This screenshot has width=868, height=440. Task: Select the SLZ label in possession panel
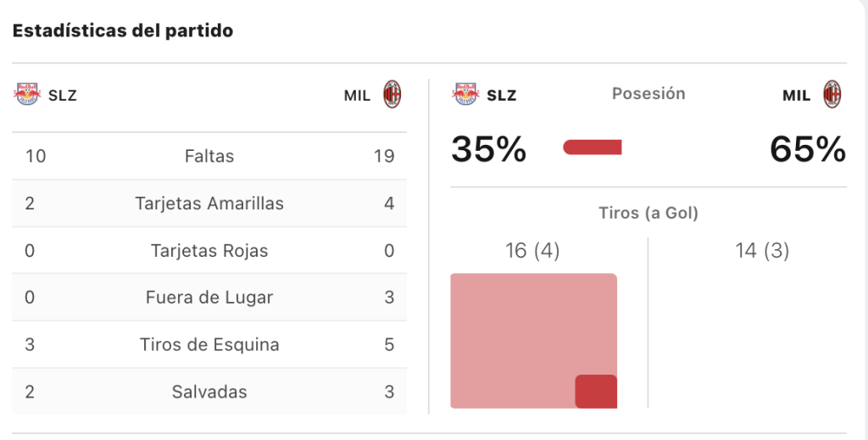pyautogui.click(x=502, y=96)
